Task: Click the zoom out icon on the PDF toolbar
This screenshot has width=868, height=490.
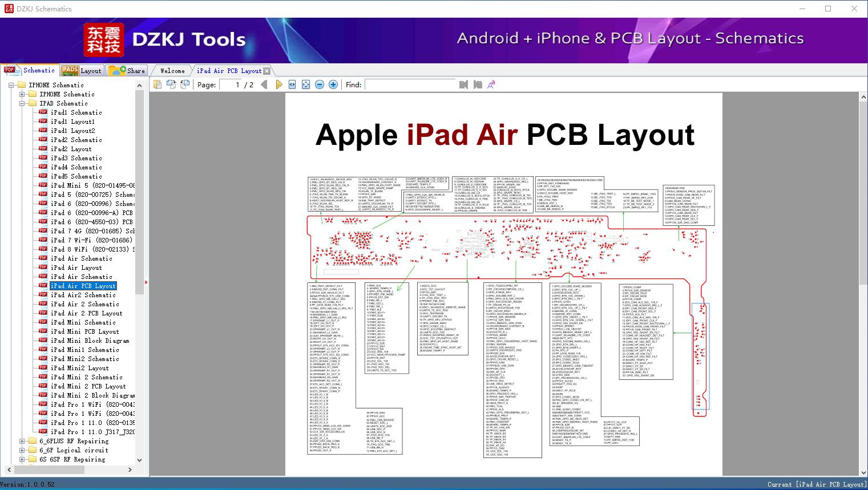Action: (x=320, y=84)
